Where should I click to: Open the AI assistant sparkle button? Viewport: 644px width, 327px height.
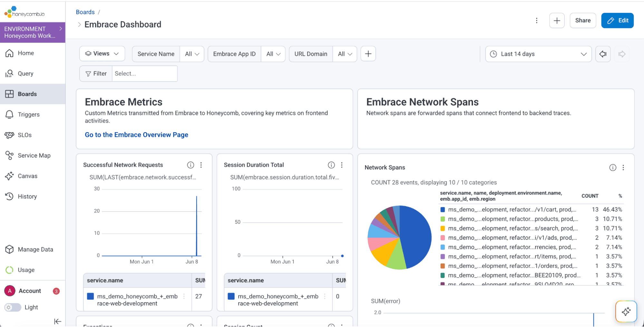click(626, 312)
